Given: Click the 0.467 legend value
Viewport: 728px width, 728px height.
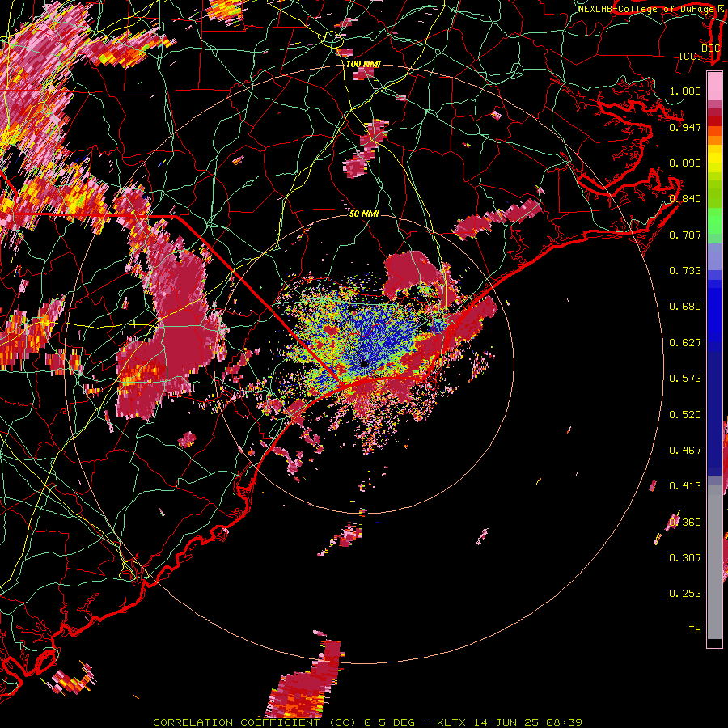Looking at the screenshot, I should click(x=685, y=451).
